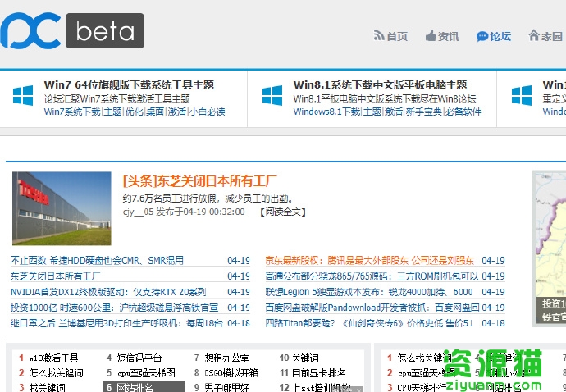Open the orange news 京东最新股权 link

(x=369, y=260)
